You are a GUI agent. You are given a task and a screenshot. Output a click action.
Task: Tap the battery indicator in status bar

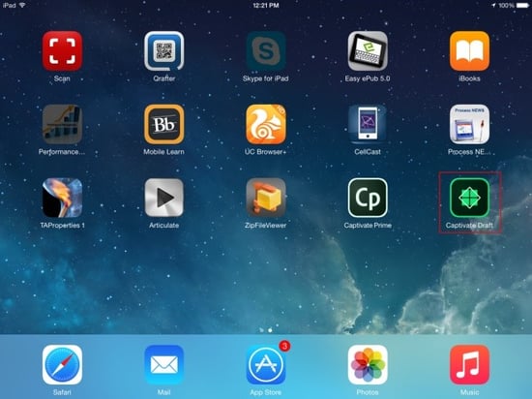point(523,6)
